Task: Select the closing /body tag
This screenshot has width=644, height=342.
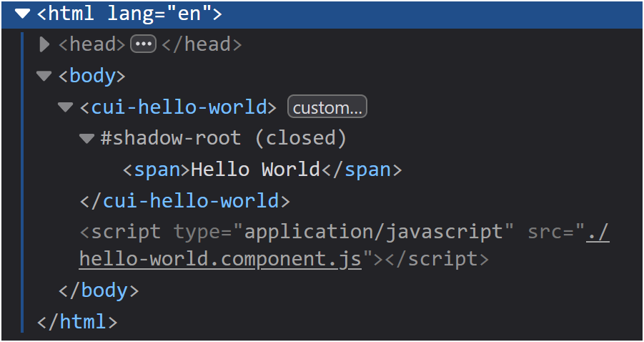Action: [99, 290]
